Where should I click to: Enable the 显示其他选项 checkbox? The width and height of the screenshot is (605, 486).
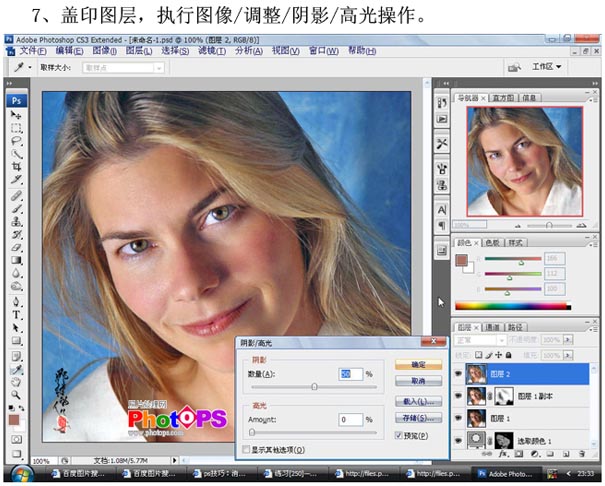(248, 451)
